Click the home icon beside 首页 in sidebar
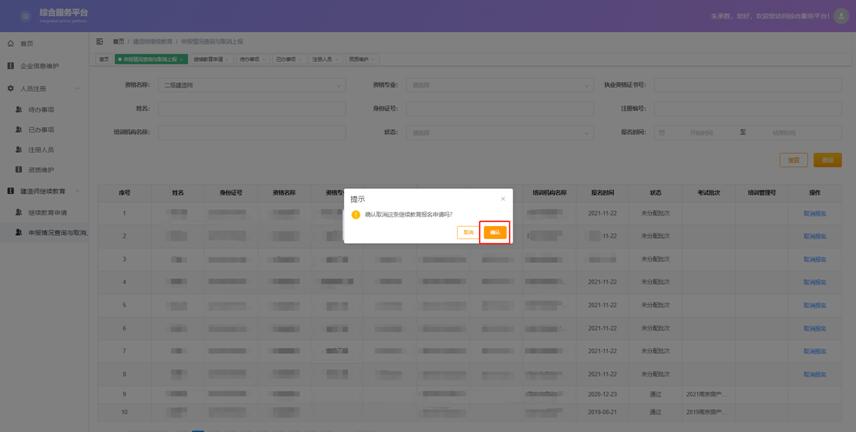This screenshot has width=856, height=432. pyautogui.click(x=11, y=43)
